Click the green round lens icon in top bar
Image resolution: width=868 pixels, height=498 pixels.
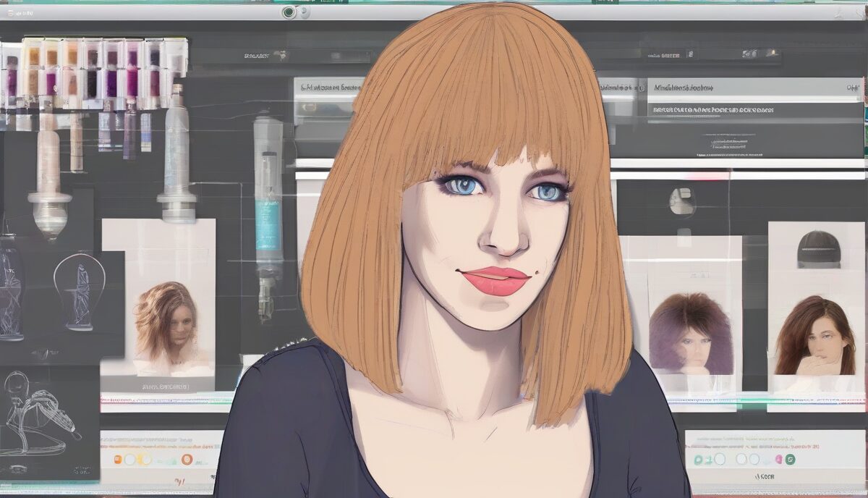tap(289, 12)
